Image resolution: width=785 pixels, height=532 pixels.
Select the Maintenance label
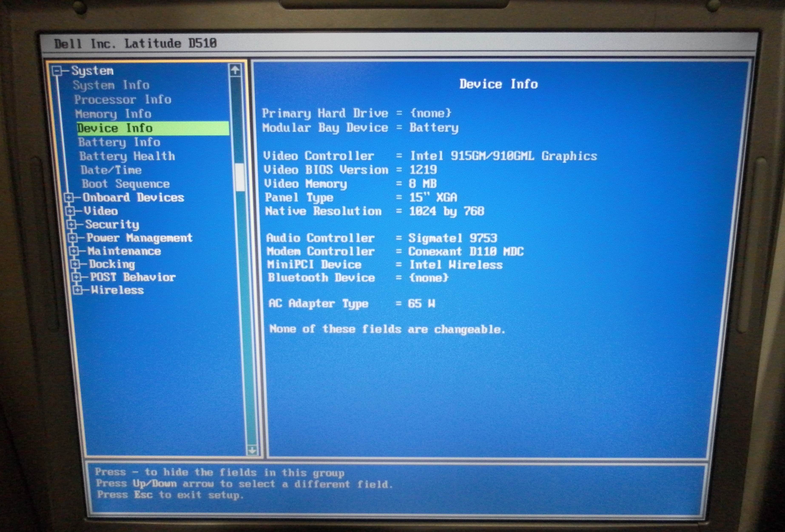click(124, 251)
